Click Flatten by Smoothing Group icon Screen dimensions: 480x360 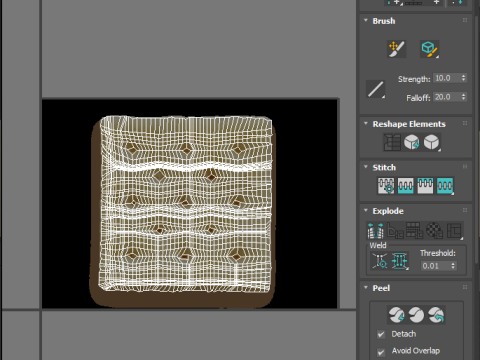pyautogui.click(x=415, y=231)
